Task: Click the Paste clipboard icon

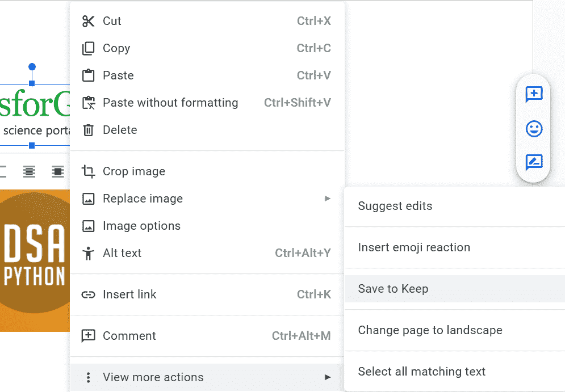Action: point(88,75)
